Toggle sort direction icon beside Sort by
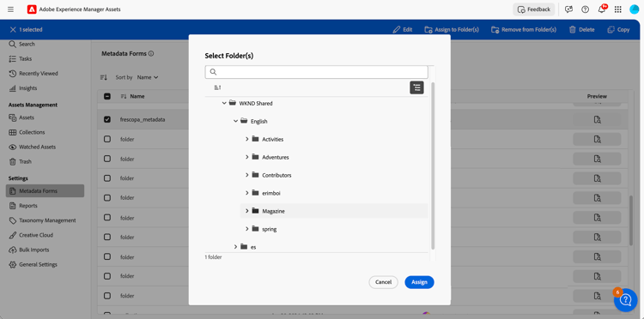 pyautogui.click(x=104, y=77)
